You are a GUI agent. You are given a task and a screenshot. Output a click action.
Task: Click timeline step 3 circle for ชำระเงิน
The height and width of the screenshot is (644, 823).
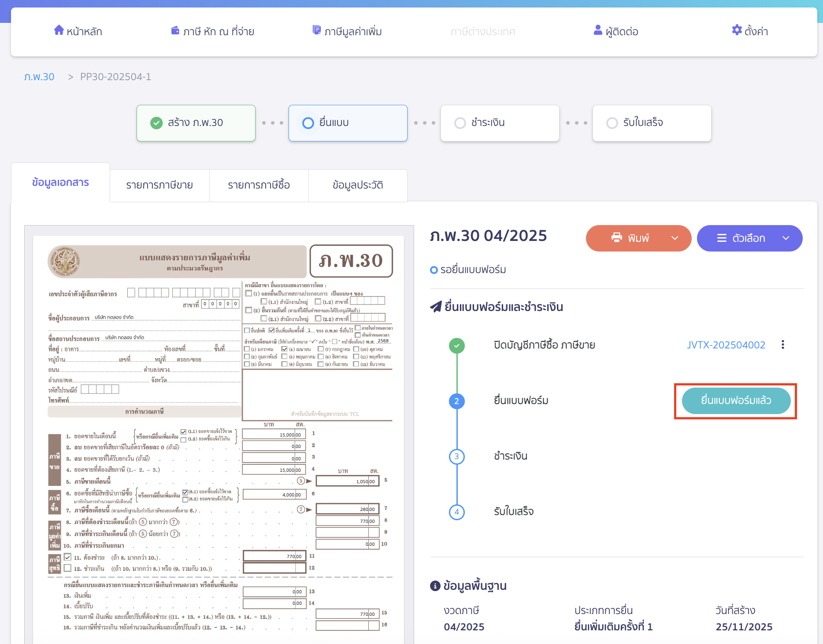[x=456, y=456]
